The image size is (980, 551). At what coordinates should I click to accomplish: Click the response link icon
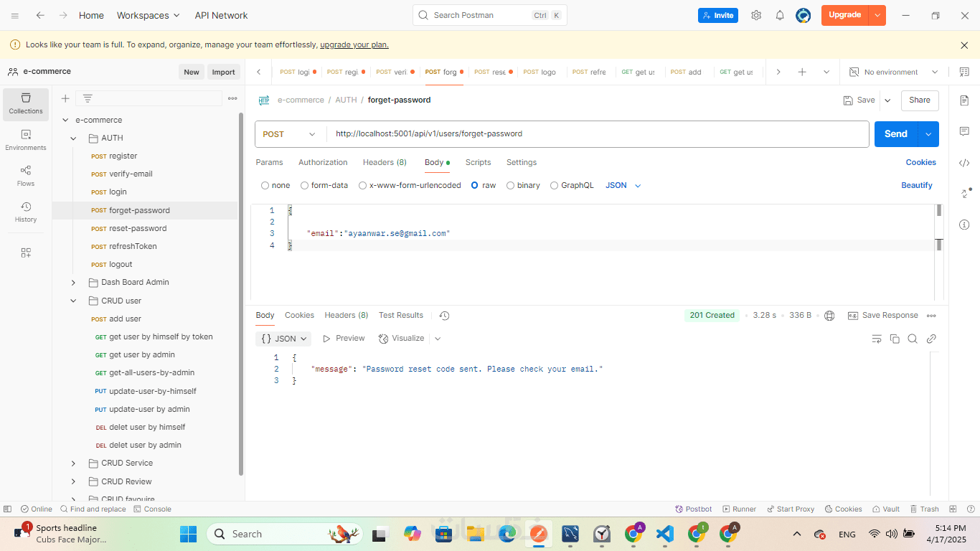pyautogui.click(x=931, y=339)
